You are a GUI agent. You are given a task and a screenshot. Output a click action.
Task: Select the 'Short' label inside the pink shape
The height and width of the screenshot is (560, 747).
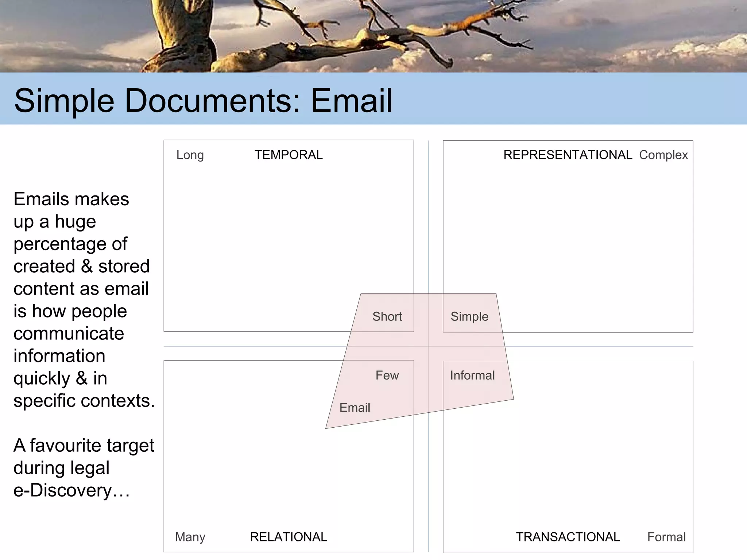tap(387, 316)
